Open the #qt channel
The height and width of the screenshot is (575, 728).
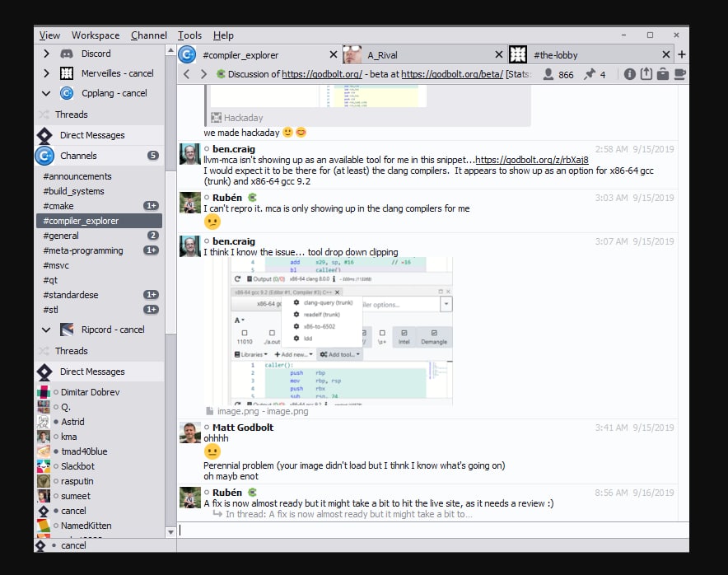click(99, 280)
